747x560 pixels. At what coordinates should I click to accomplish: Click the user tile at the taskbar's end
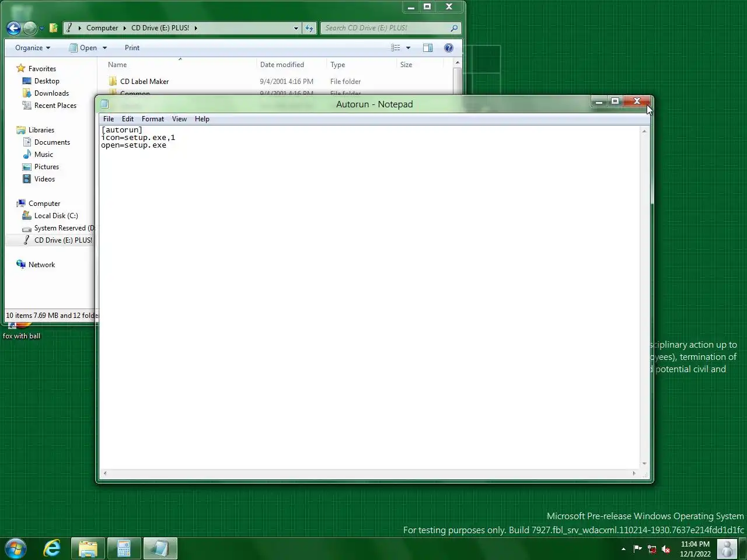point(727,549)
